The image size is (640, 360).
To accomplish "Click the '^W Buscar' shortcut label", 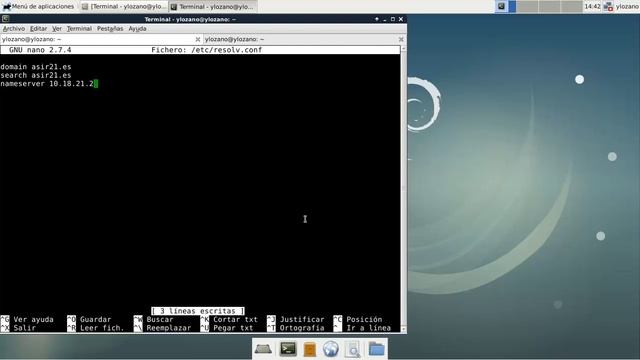I will (153, 320).
